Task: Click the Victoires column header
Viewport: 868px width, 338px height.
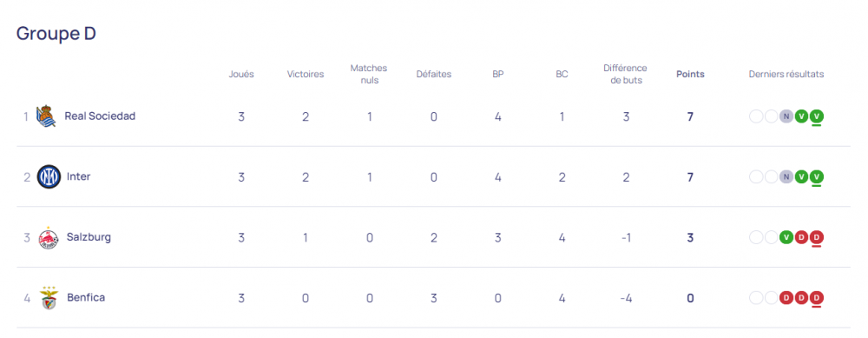Action: click(306, 74)
